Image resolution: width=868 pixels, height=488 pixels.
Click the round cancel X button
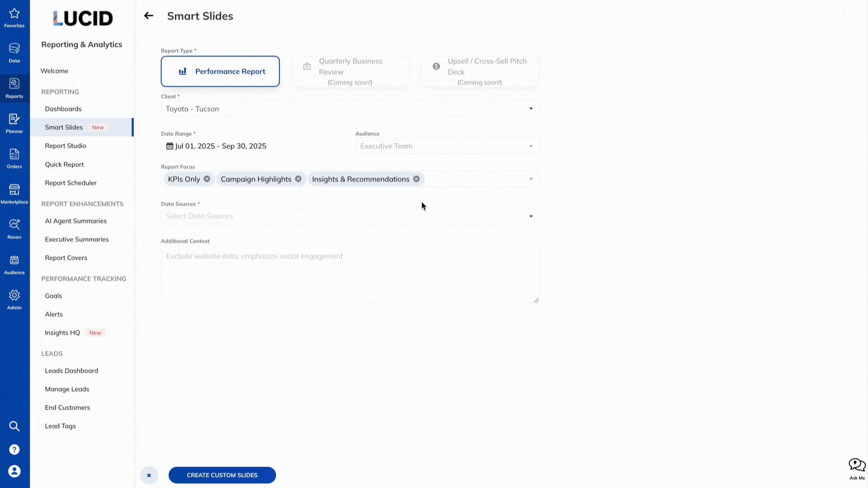click(149, 475)
